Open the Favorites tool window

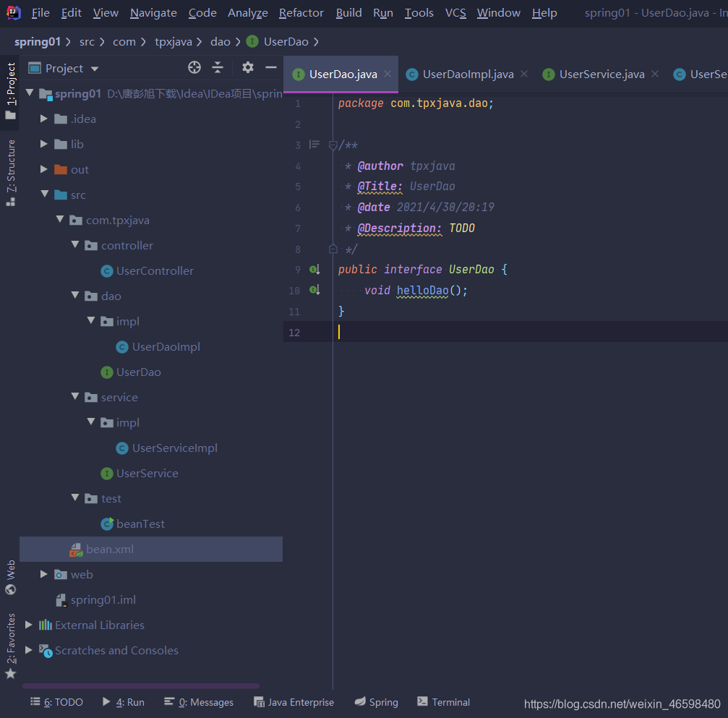pyautogui.click(x=11, y=646)
